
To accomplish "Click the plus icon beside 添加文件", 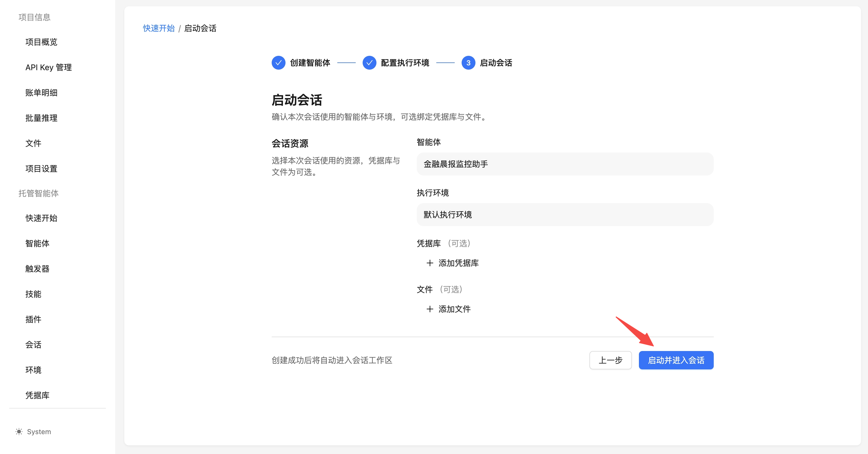I will (430, 309).
